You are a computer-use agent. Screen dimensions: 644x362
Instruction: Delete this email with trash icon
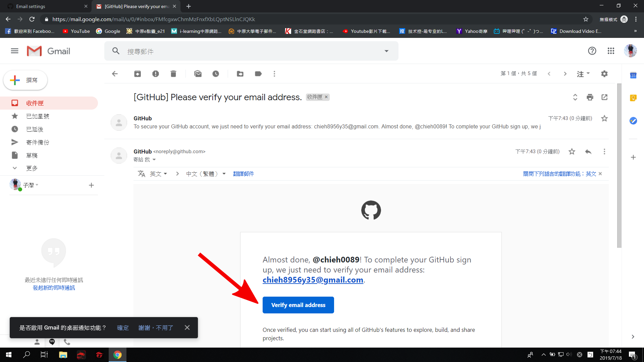173,74
